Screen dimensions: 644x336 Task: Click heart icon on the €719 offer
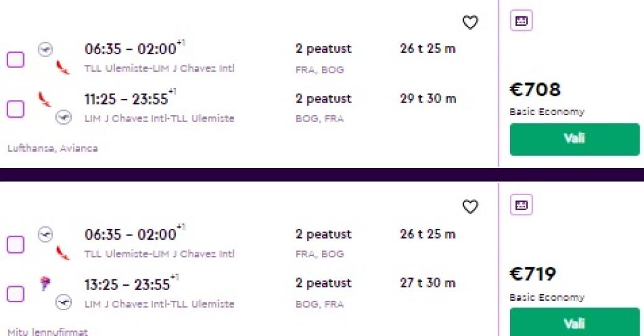click(470, 206)
